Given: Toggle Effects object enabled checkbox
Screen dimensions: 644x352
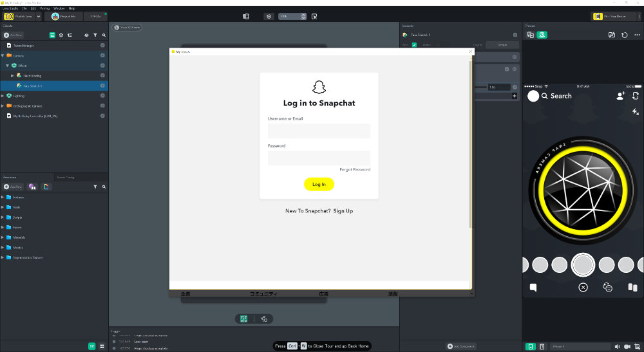Looking at the screenshot, I should pyautogui.click(x=102, y=65).
